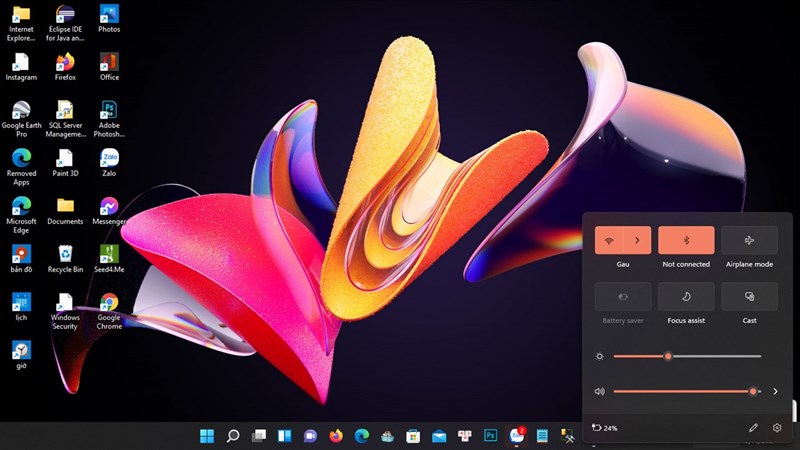Screen dimensions: 800x450
Task: Select the Instagram desktop shortcut
Action: pos(21,67)
